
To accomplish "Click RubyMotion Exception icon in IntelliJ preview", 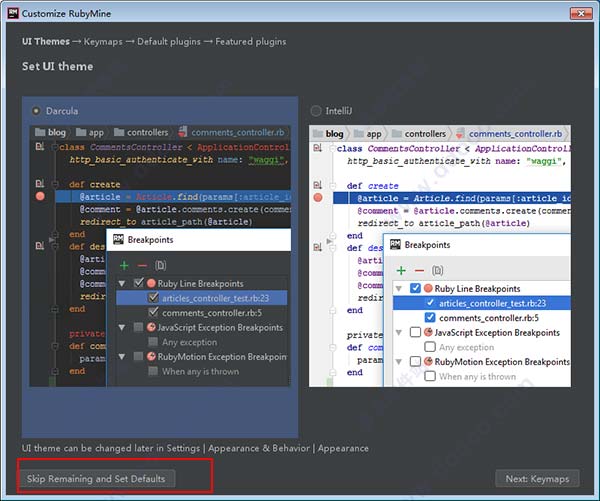I will tap(429, 361).
